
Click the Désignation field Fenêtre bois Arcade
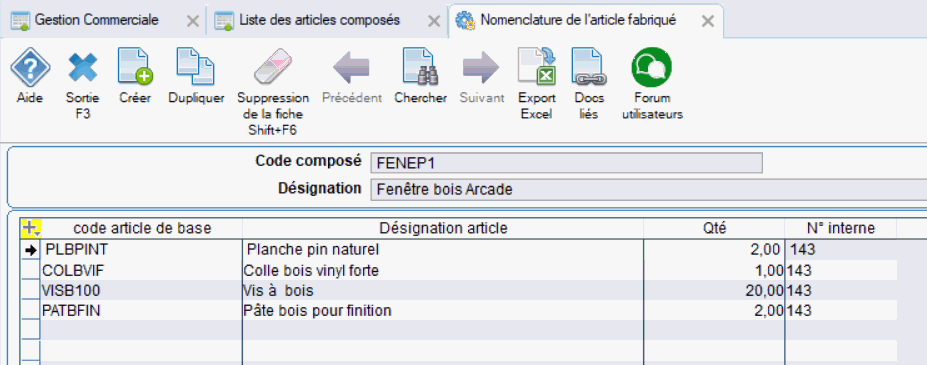coord(649,190)
